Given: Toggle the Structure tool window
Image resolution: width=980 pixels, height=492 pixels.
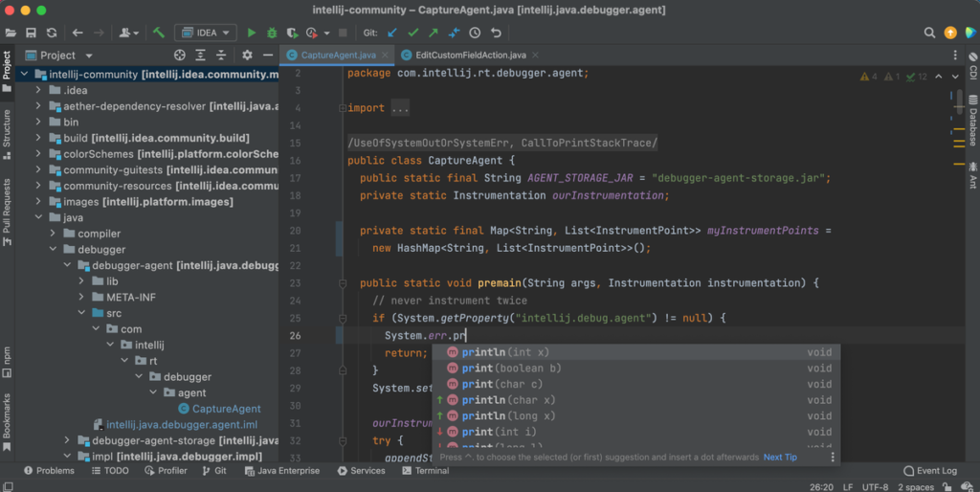Looking at the screenshot, I should click(x=7, y=134).
